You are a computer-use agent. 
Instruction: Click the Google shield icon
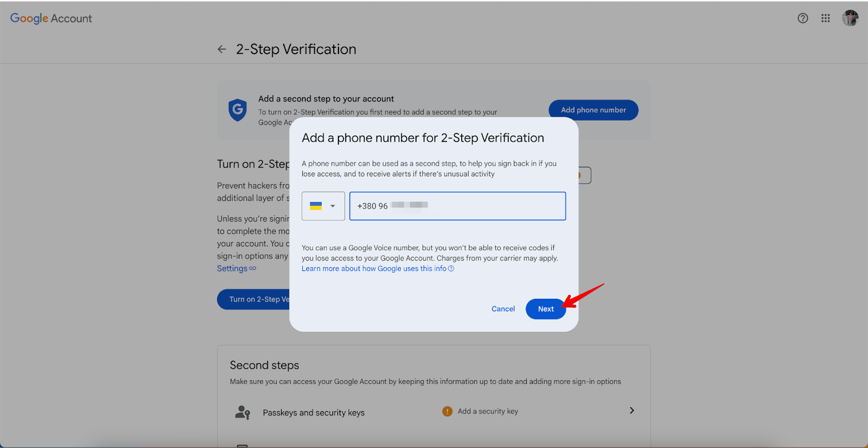(x=238, y=110)
